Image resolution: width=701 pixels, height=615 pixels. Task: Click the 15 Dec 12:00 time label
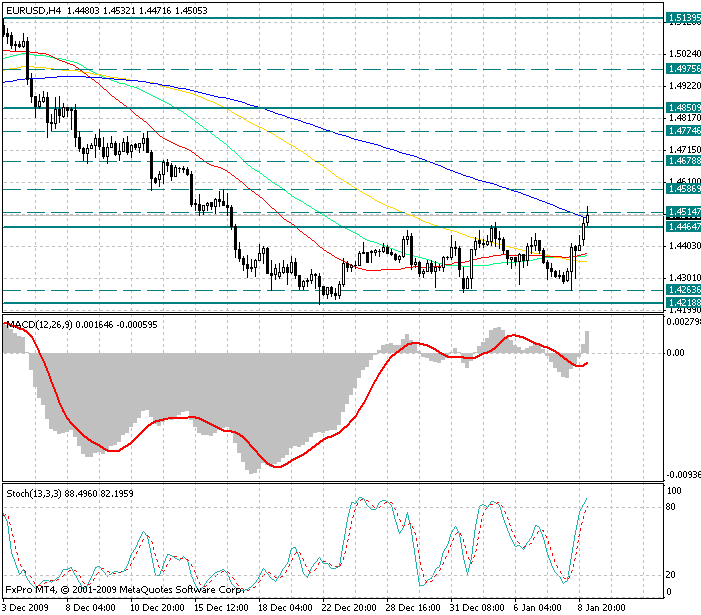point(221,607)
